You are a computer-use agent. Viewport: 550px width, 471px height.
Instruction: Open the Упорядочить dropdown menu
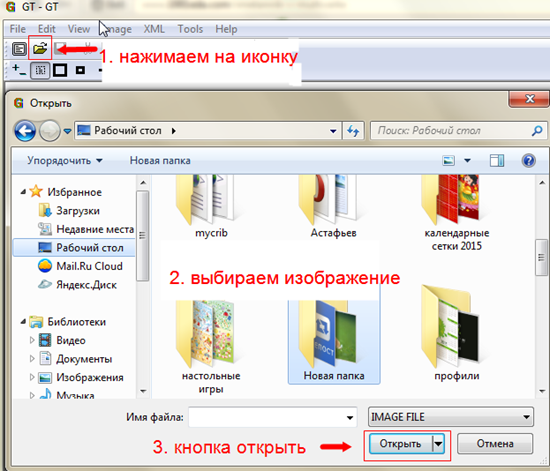(x=65, y=161)
